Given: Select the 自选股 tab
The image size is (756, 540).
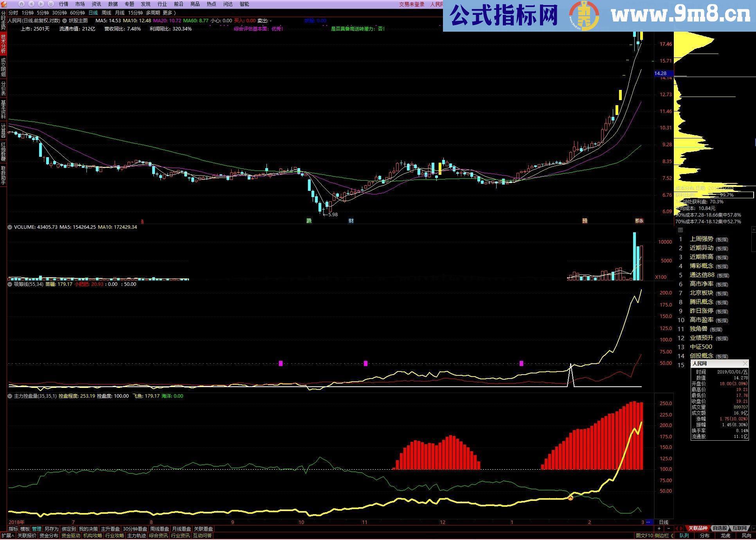Looking at the screenshot, I should tap(719, 529).
